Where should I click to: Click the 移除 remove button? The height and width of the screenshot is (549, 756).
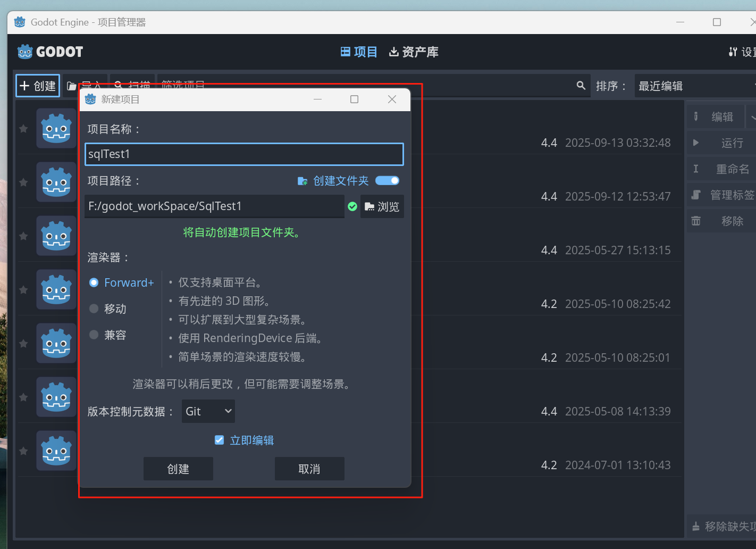(721, 221)
